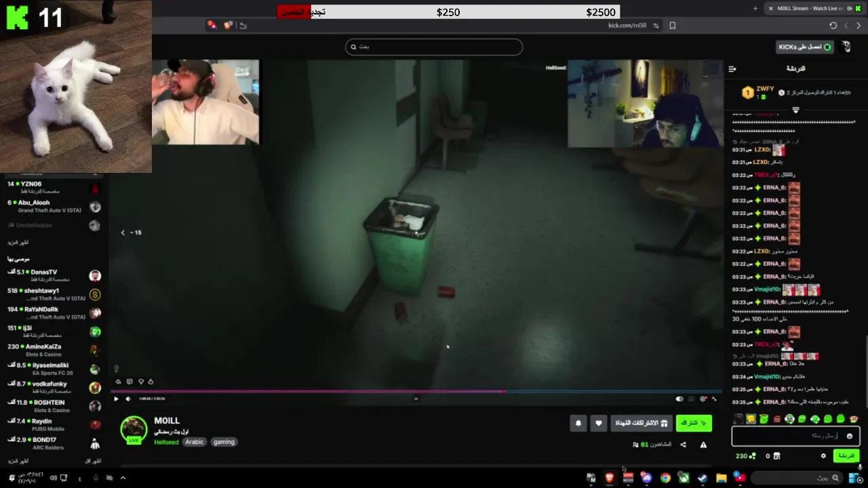Show fewer recommended channels
The width and height of the screenshot is (868, 488).
(x=93, y=461)
